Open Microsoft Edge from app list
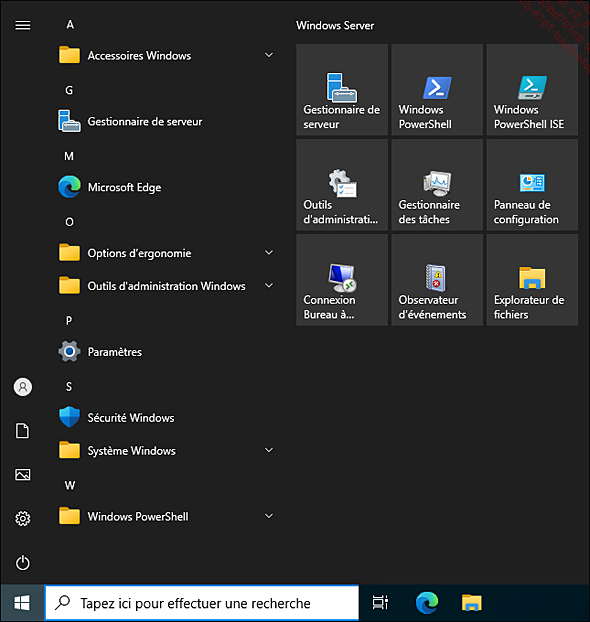This screenshot has height=622, width=590. 167,187
